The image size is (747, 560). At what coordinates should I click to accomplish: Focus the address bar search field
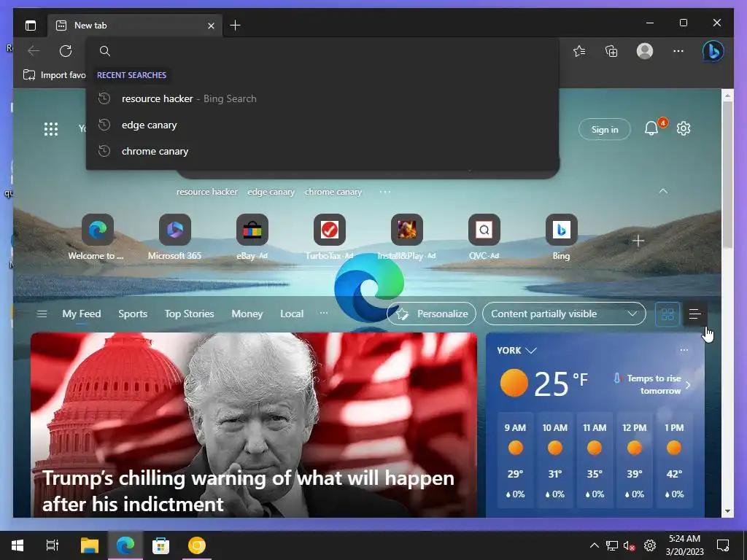(x=322, y=51)
